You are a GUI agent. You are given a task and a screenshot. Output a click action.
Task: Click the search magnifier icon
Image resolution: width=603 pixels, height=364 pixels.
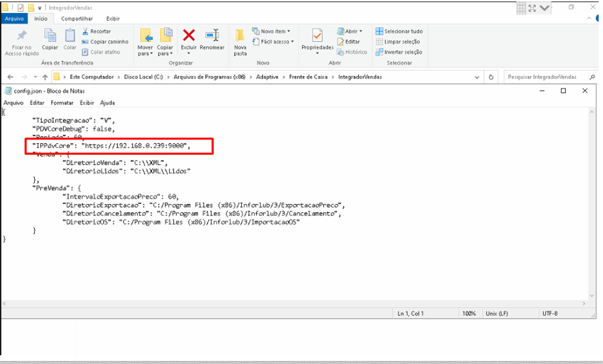pyautogui.click(x=592, y=77)
